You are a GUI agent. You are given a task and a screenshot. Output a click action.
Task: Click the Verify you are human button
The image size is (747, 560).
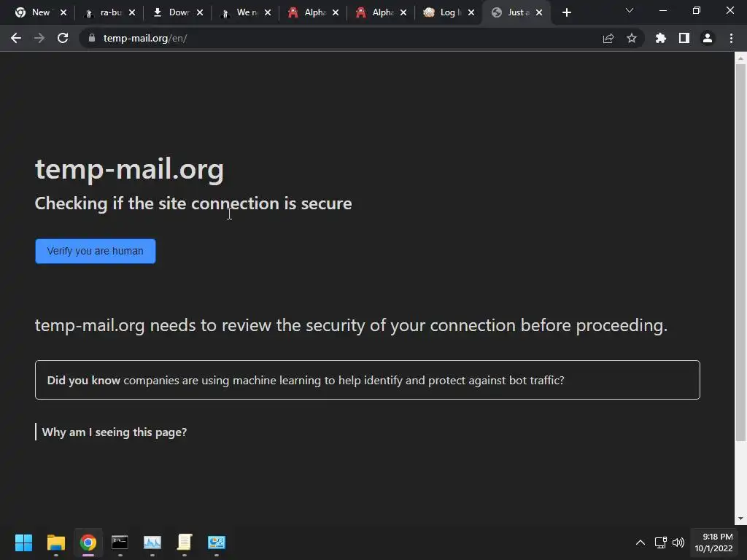[96, 251]
